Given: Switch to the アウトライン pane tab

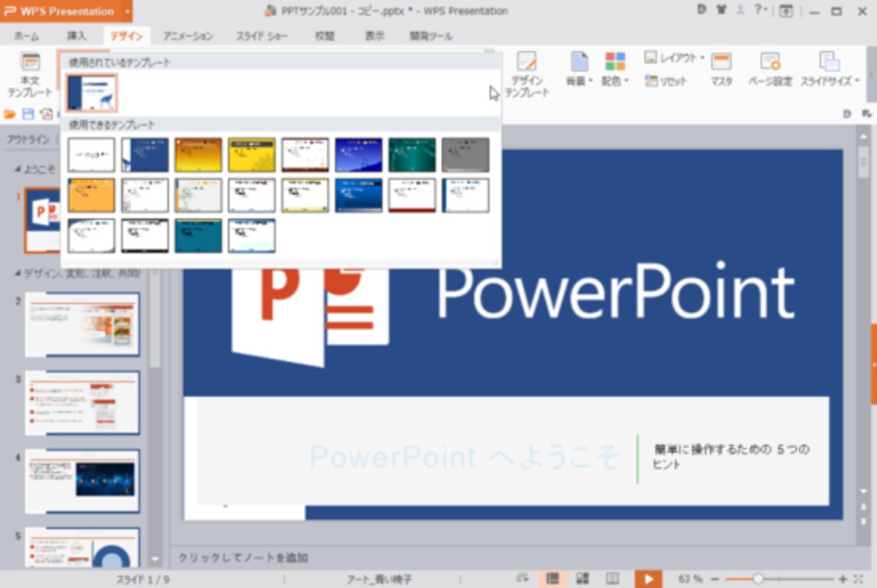Looking at the screenshot, I should click(x=29, y=140).
